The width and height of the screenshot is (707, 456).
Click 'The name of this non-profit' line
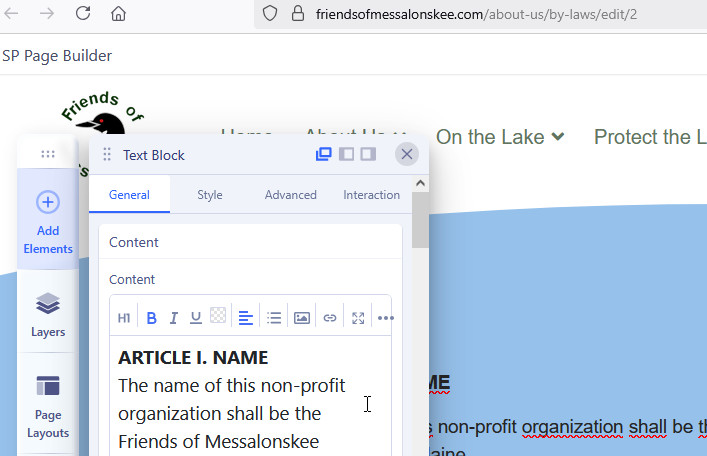click(x=232, y=386)
